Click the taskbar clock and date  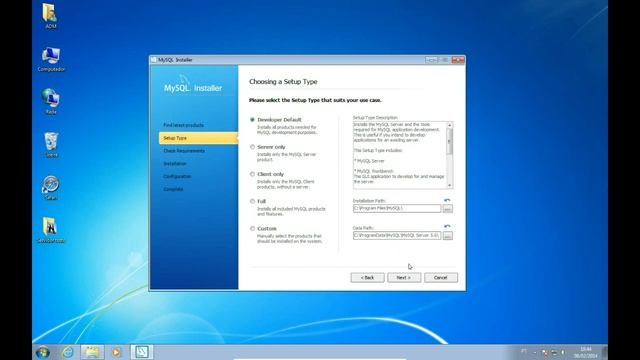pos(586,353)
